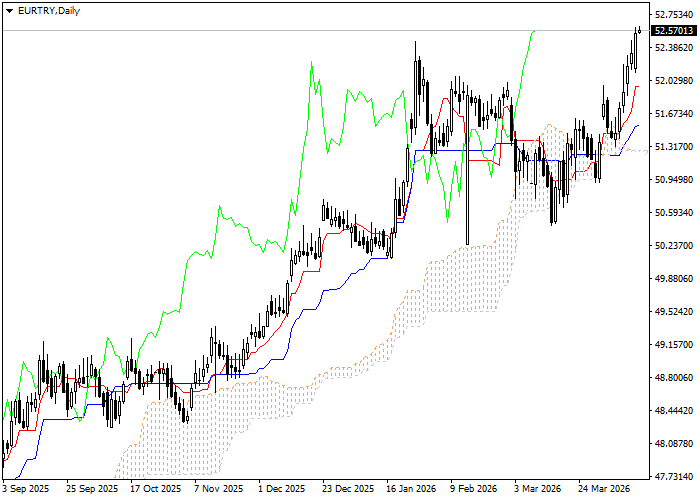This screenshot has width=700, height=500.
Task: Click the 52.75340 price axis label
Action: pyautogui.click(x=673, y=15)
